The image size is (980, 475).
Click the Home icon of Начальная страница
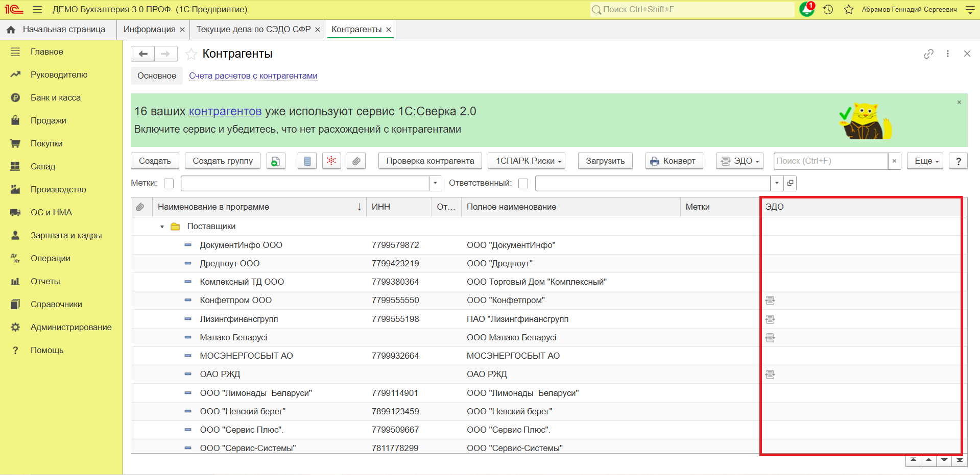11,30
